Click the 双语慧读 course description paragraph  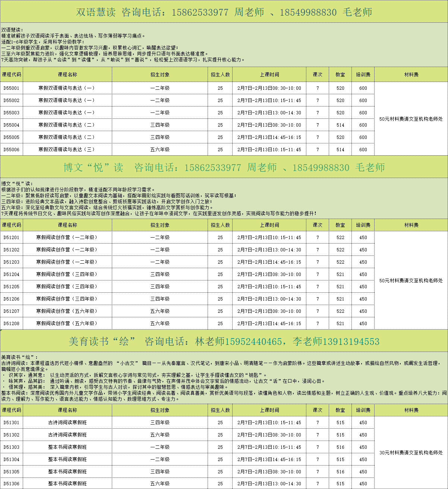click(224, 45)
